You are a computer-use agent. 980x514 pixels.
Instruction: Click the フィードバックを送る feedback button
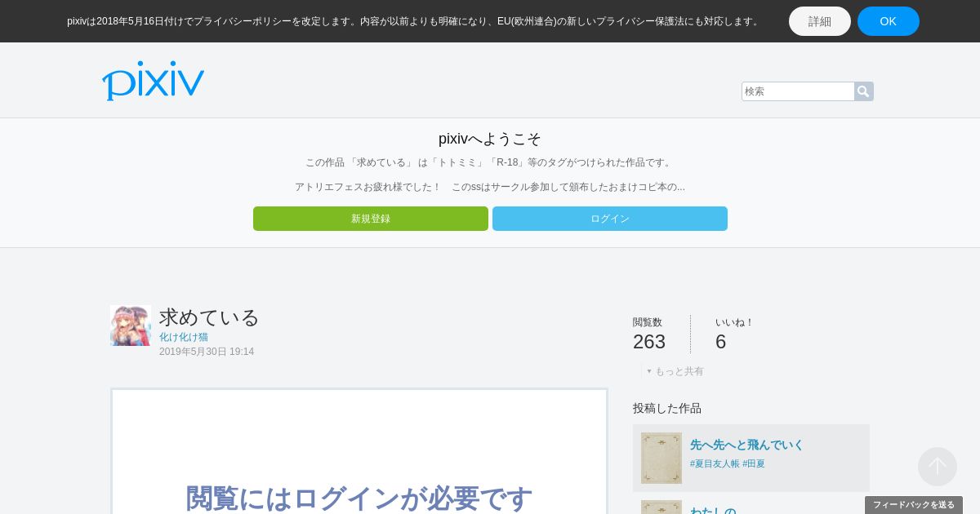(914, 505)
